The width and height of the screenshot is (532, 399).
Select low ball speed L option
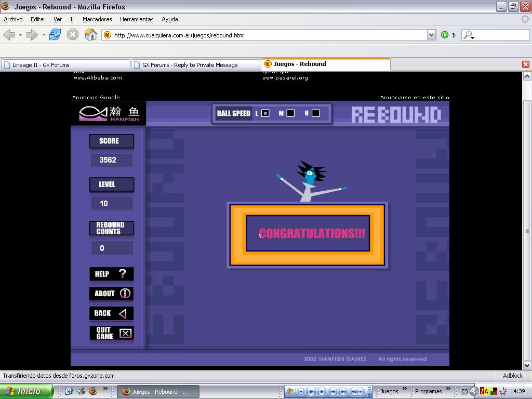click(265, 113)
